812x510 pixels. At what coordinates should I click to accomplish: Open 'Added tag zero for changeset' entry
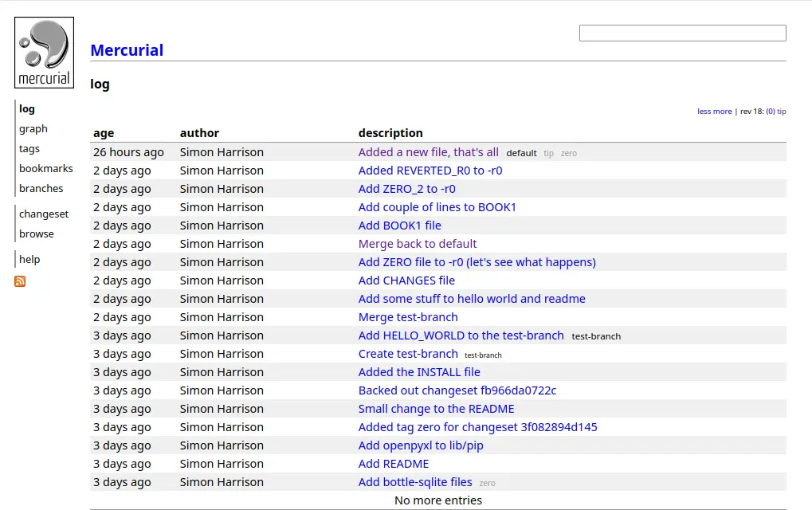pos(477,427)
